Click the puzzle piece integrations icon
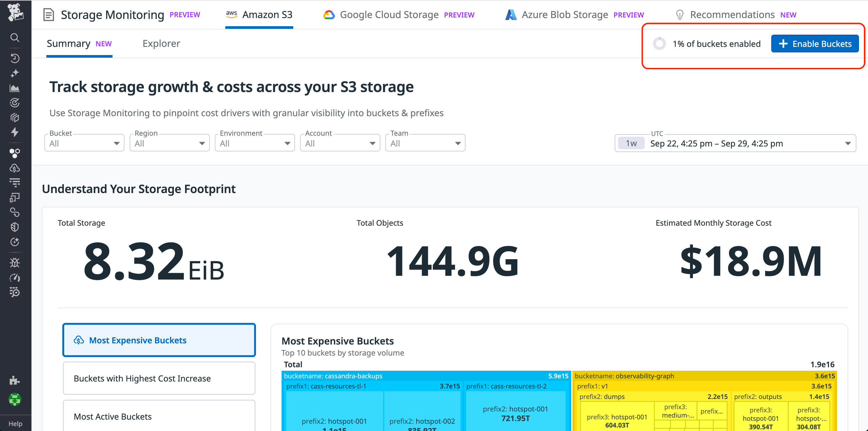The image size is (868, 431). 15,381
